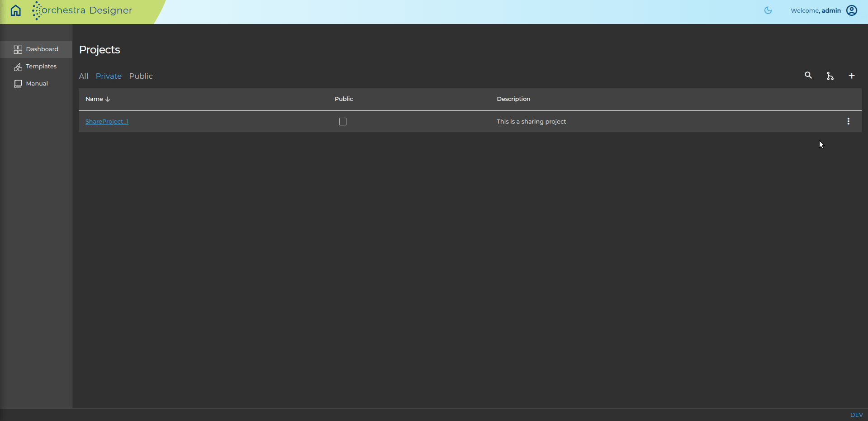Open Templates in the sidebar
Viewport: 868px width, 421px height.
36,67
